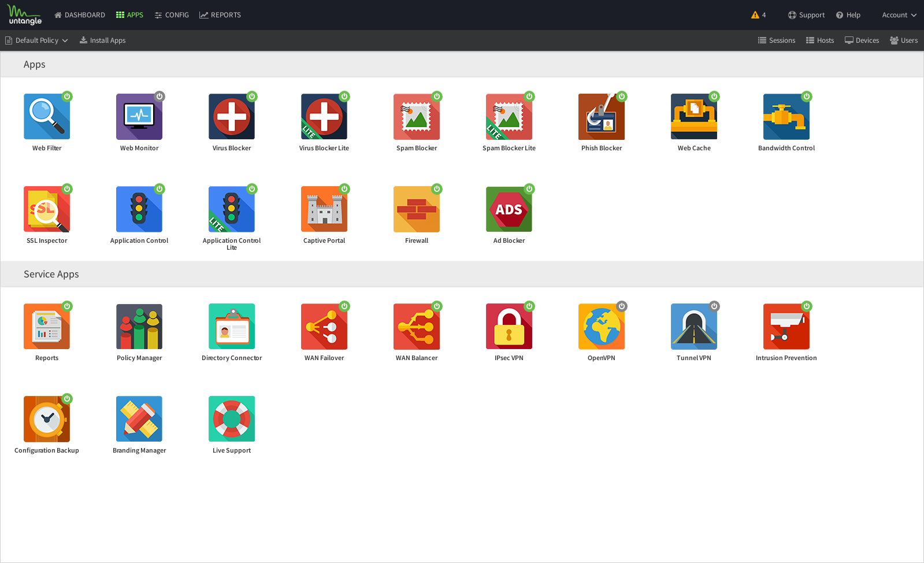Toggle the Web Filter power indicator
The width and height of the screenshot is (924, 563).
tap(67, 97)
